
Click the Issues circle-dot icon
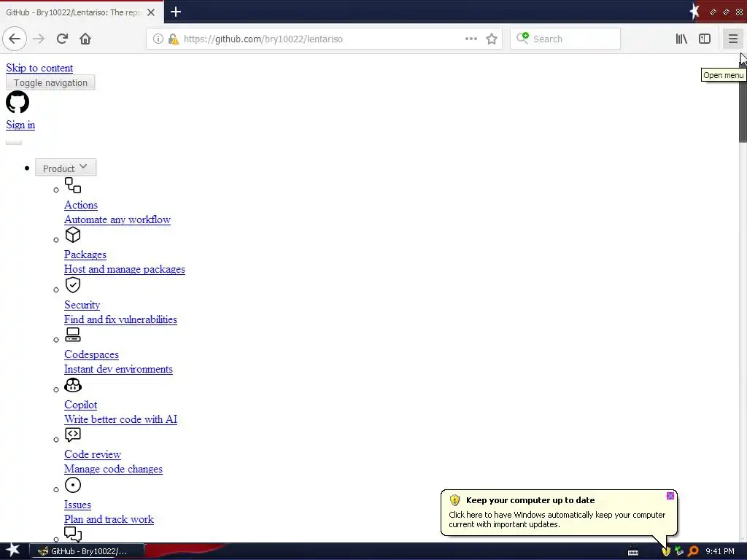[73, 485]
